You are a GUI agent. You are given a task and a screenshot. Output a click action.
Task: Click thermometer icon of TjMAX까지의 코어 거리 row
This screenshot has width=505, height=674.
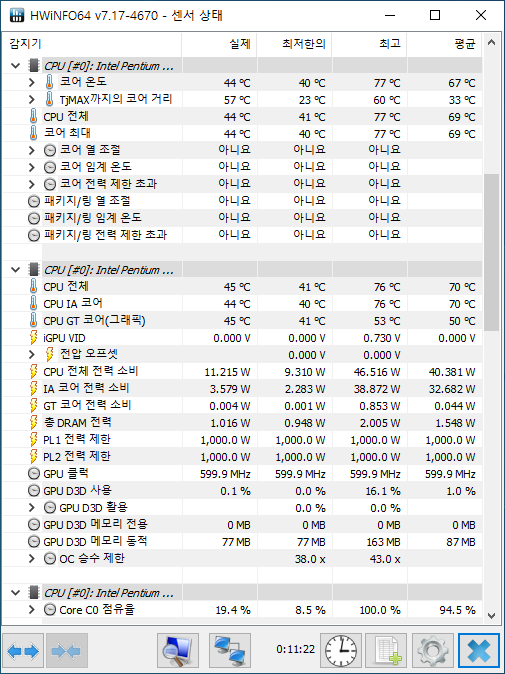click(x=50, y=99)
